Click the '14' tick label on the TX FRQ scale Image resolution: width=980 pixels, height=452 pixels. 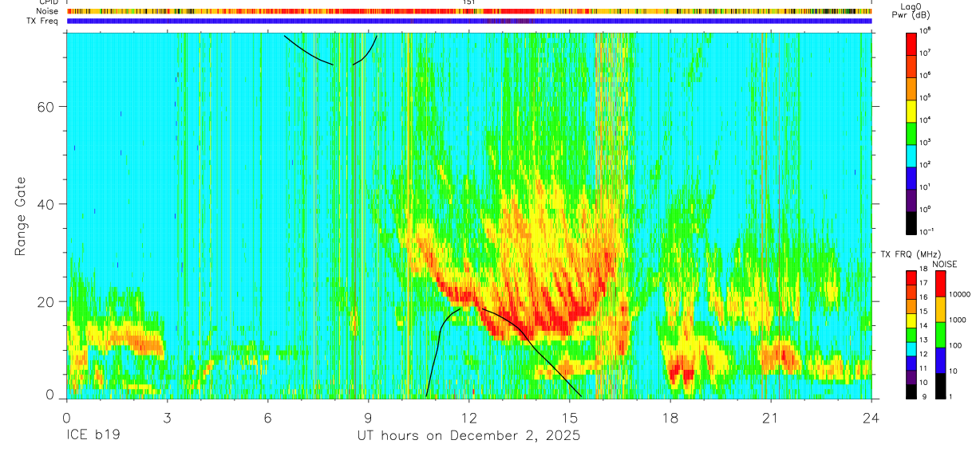point(925,327)
